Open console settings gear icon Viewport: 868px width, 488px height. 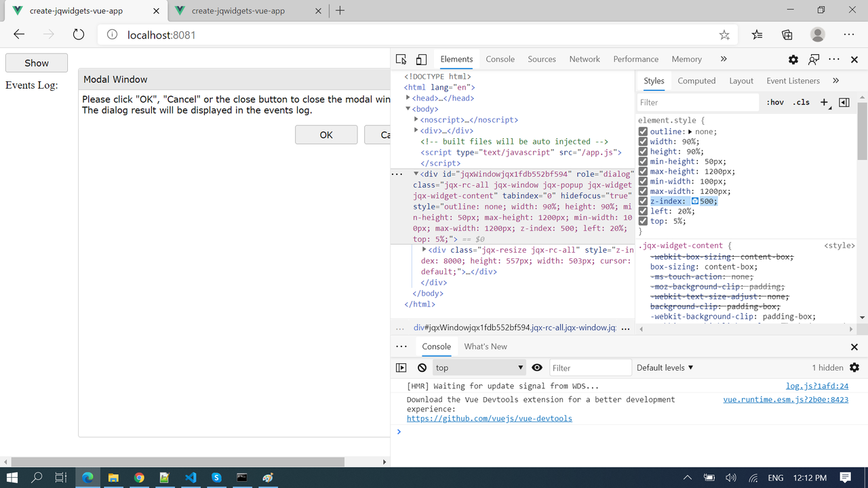click(854, 367)
